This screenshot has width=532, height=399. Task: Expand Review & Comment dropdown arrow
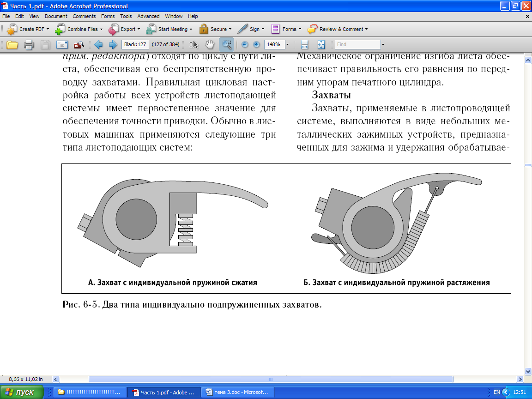coord(366,29)
